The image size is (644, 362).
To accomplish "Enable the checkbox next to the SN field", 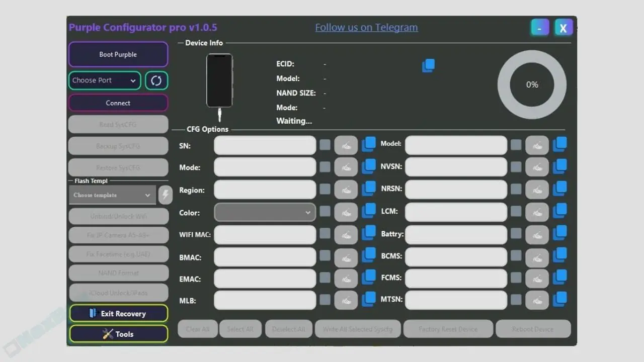I will [x=325, y=145].
